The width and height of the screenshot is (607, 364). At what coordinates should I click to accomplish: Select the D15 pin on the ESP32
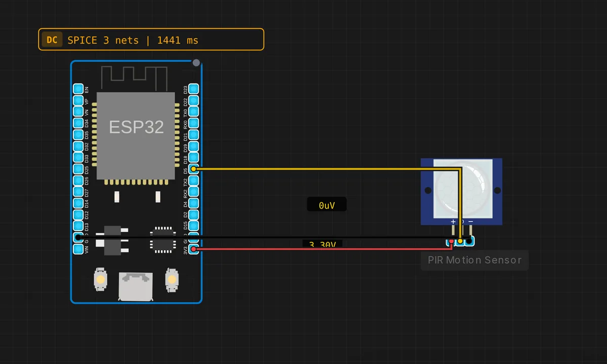(x=193, y=226)
